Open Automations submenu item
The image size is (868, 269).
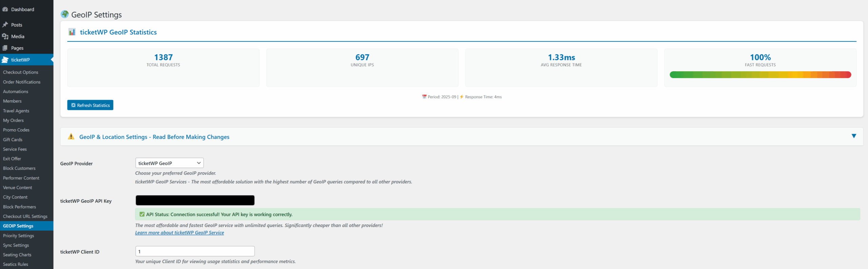(16, 92)
